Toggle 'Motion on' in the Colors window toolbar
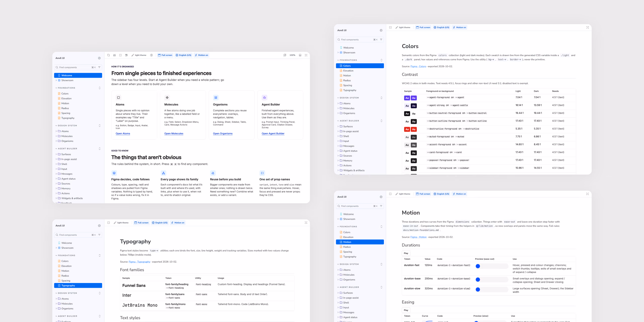This screenshot has width=644, height=322. pos(460,27)
